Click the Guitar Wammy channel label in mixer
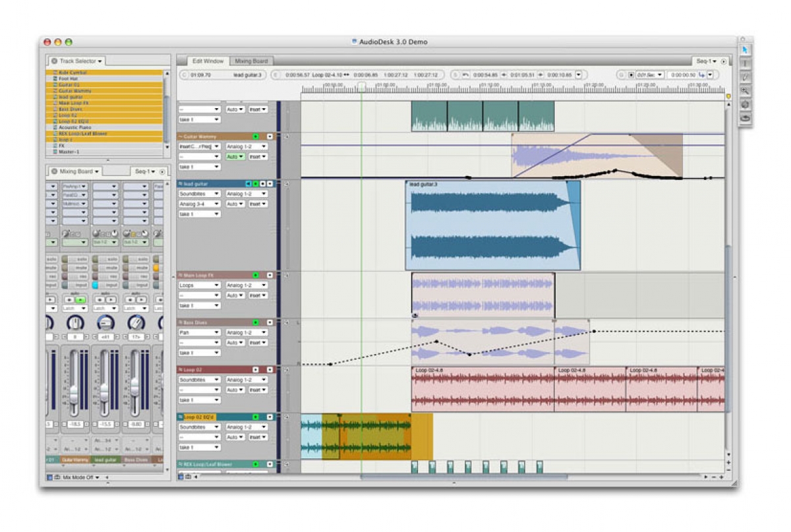 (x=76, y=459)
